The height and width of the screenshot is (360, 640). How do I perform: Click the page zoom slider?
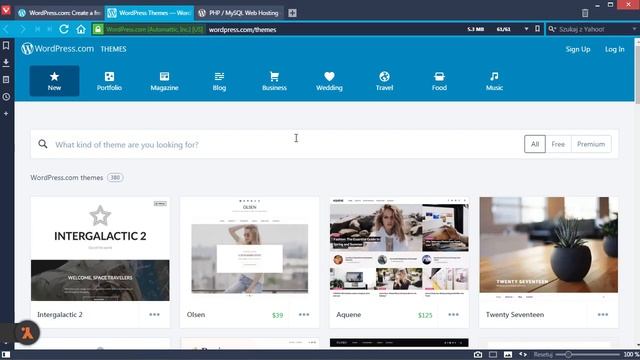(x=587, y=355)
